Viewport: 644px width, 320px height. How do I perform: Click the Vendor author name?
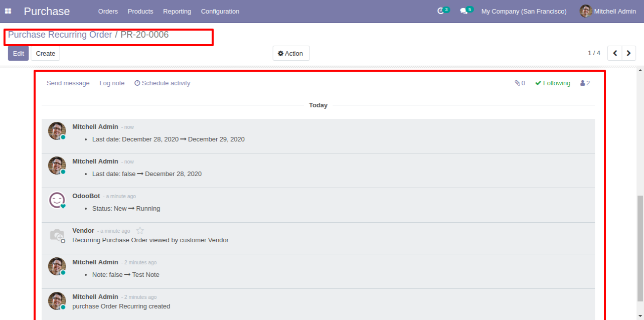coord(83,230)
